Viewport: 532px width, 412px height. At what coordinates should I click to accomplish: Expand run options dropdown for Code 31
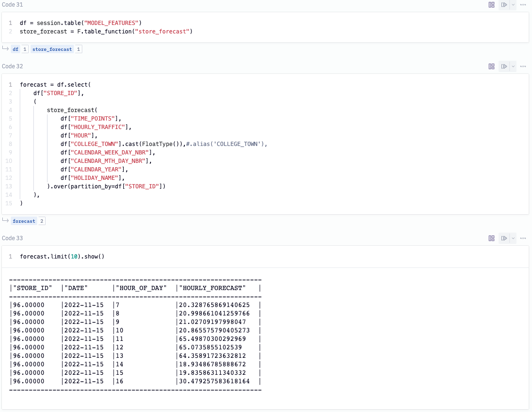tap(513, 5)
